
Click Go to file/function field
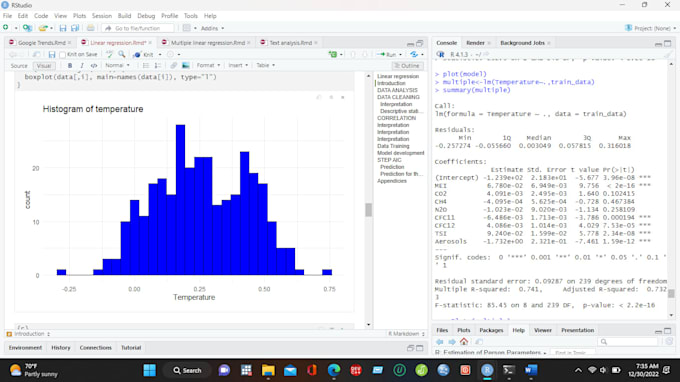point(138,28)
